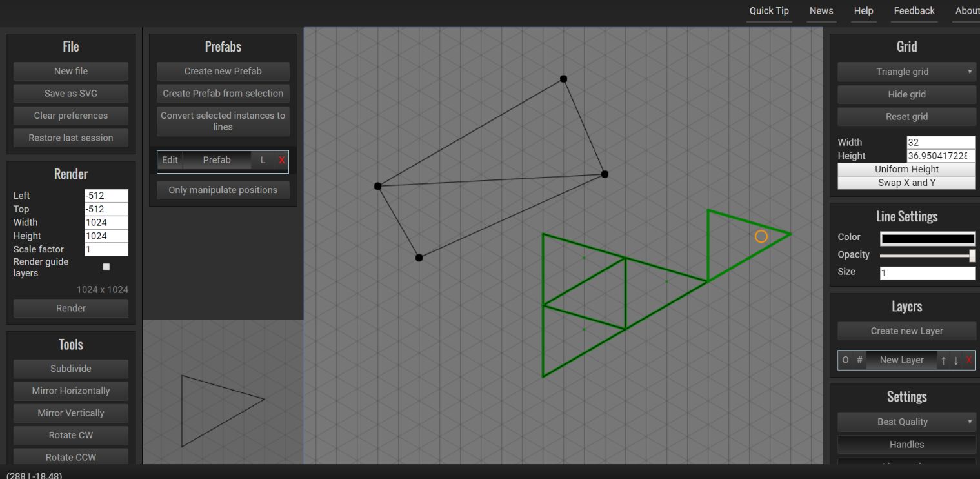980x479 pixels.
Task: Expand the Best Quality dropdown
Action: point(906,422)
